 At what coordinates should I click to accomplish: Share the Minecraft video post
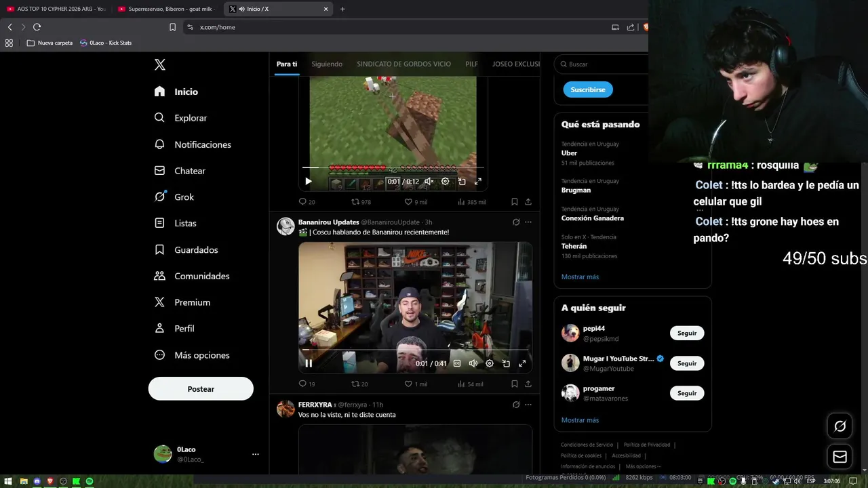click(x=528, y=202)
